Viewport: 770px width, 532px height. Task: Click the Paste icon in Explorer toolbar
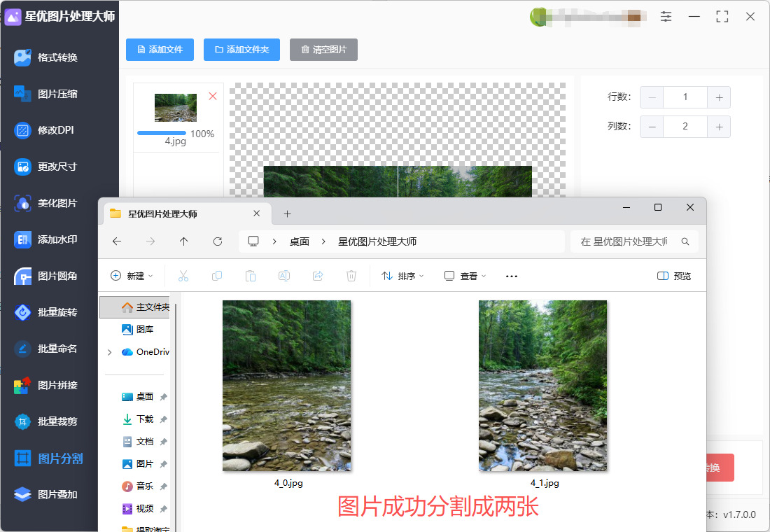coord(251,276)
